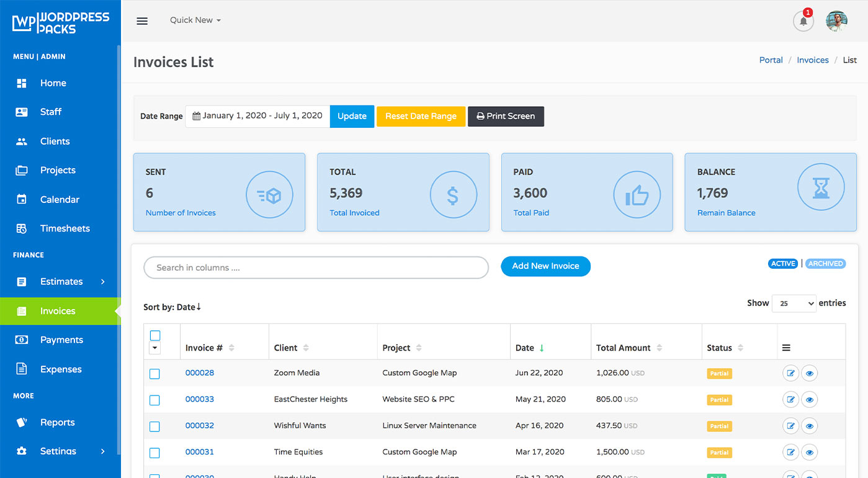Click the eye icon to view invoice 000033
This screenshot has width=868, height=478.
(810, 399)
